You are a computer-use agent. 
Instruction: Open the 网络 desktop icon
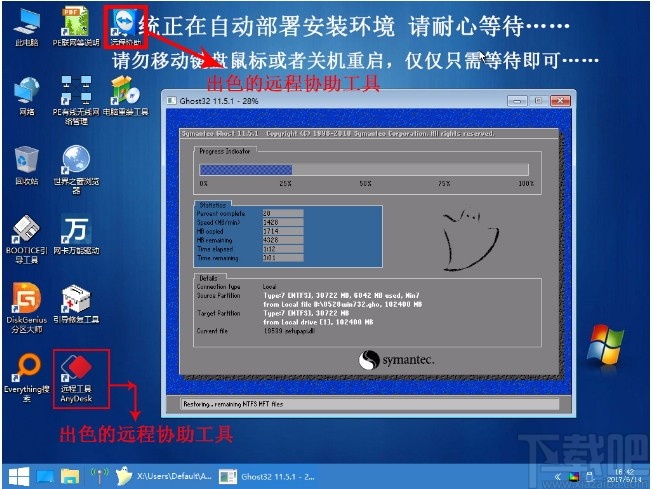(26, 96)
